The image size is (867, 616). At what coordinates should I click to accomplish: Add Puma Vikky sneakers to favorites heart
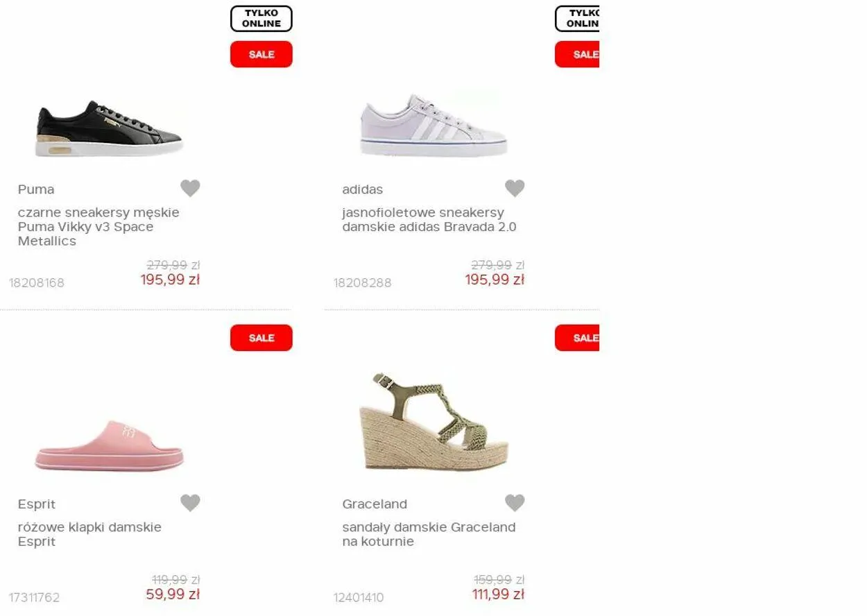[190, 188]
